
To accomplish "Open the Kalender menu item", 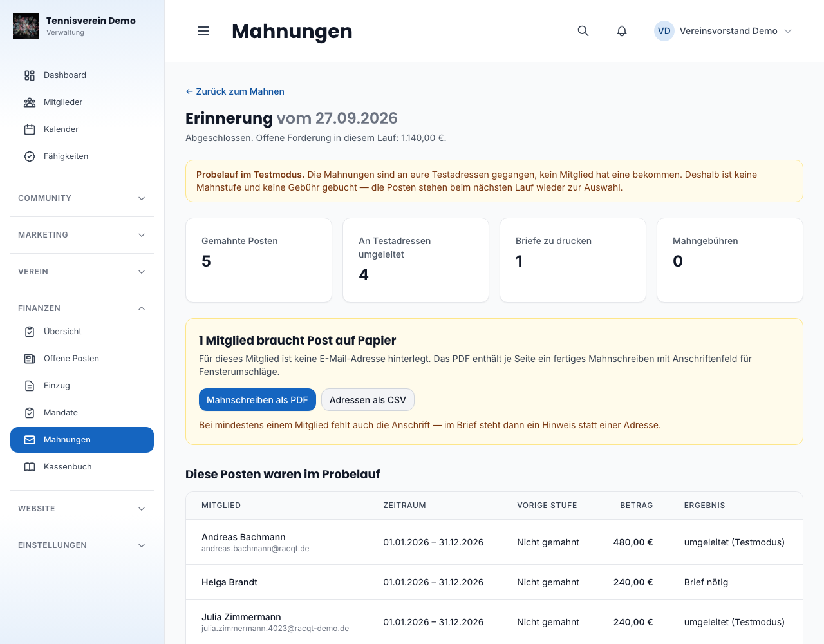I will point(82,129).
